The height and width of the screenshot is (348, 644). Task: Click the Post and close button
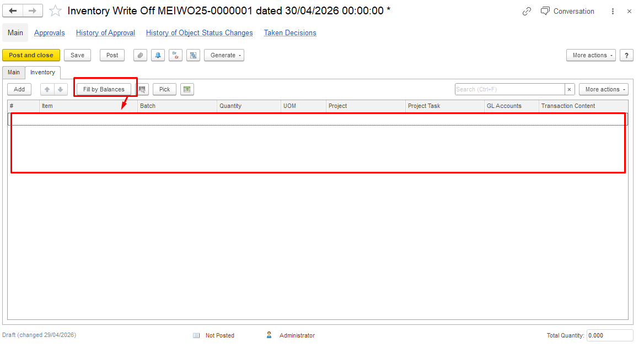[x=31, y=55]
